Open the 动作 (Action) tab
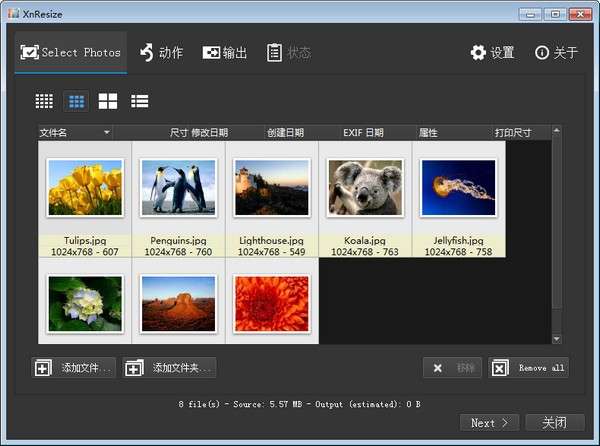This screenshot has width=600, height=446. coord(161,53)
